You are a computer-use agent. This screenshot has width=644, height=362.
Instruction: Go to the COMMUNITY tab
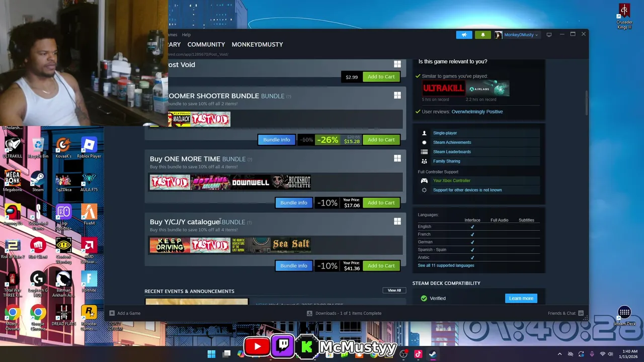(x=206, y=44)
